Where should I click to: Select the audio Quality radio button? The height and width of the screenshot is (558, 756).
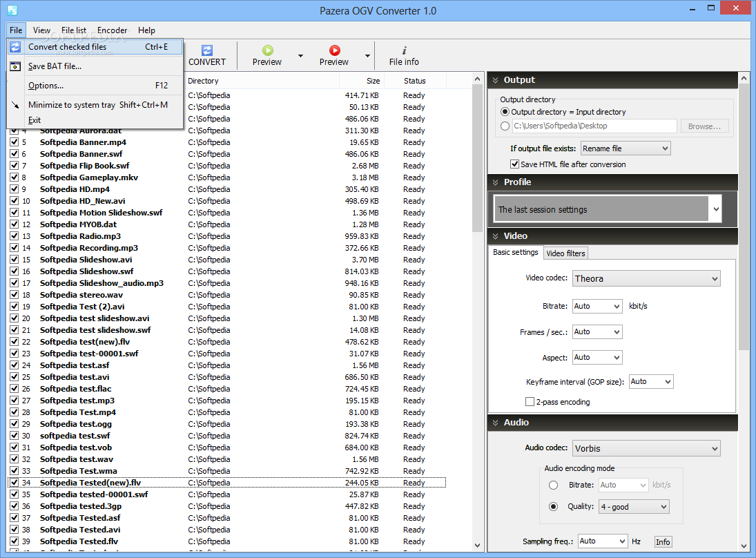coord(554,506)
